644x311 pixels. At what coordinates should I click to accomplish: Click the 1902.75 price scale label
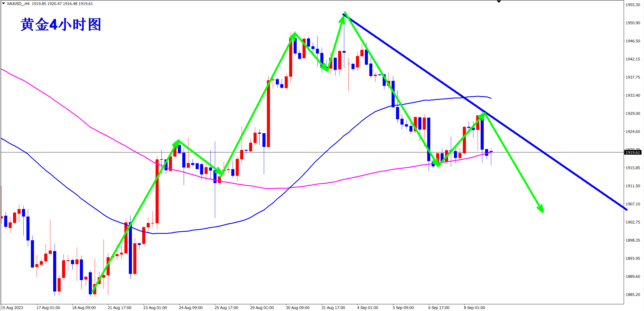633,222
